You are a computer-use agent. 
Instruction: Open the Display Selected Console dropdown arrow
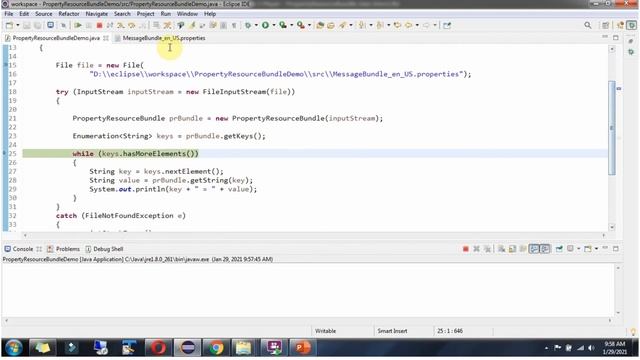(578, 249)
